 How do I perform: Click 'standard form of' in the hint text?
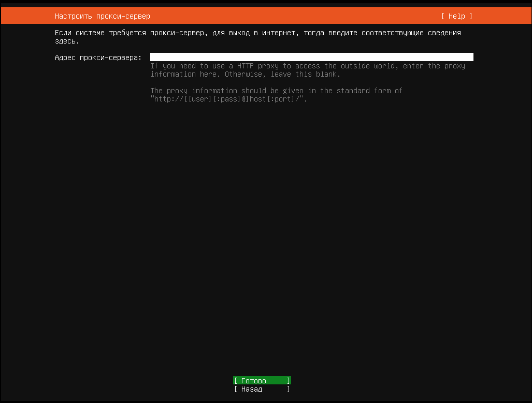[x=369, y=91]
